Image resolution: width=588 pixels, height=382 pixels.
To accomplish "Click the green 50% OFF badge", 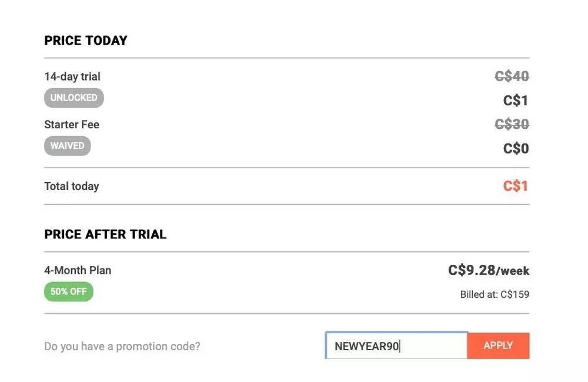I will (x=68, y=291).
